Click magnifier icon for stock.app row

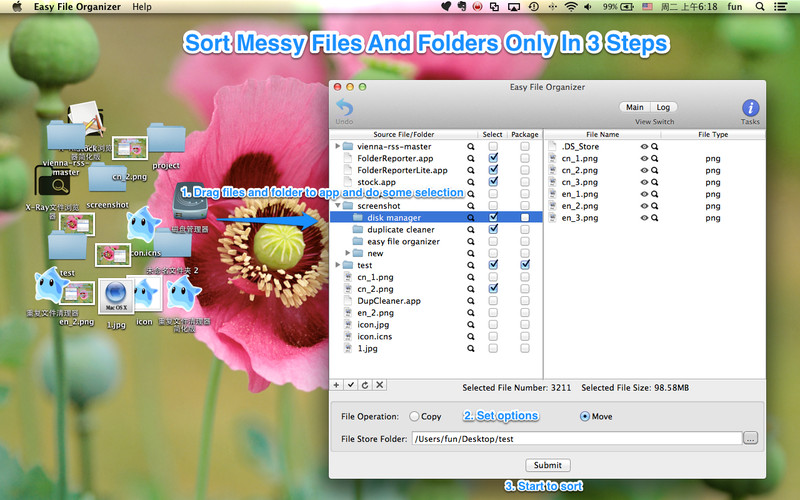(471, 182)
